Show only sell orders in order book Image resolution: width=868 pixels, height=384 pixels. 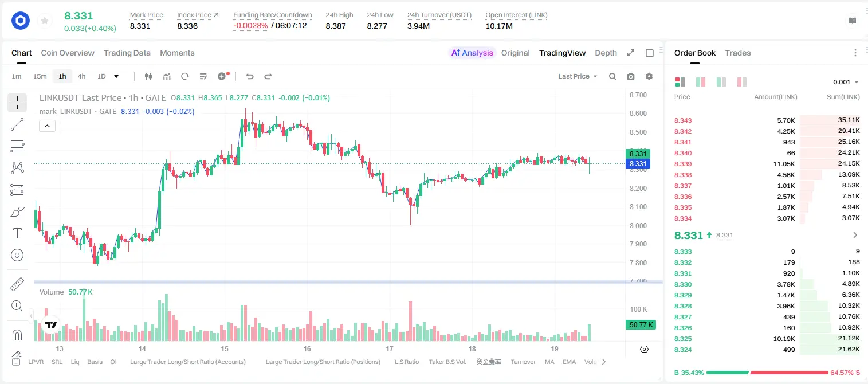[x=742, y=82]
